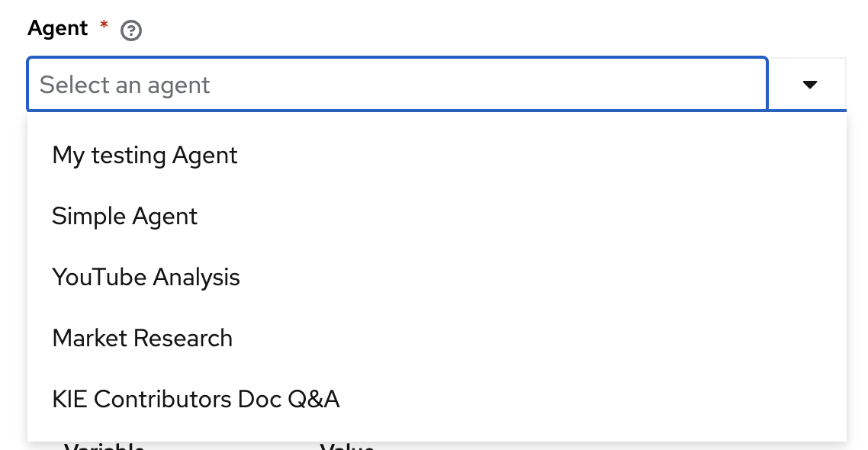
Task: Choose 'Simple Agent' from the list
Action: point(125,217)
